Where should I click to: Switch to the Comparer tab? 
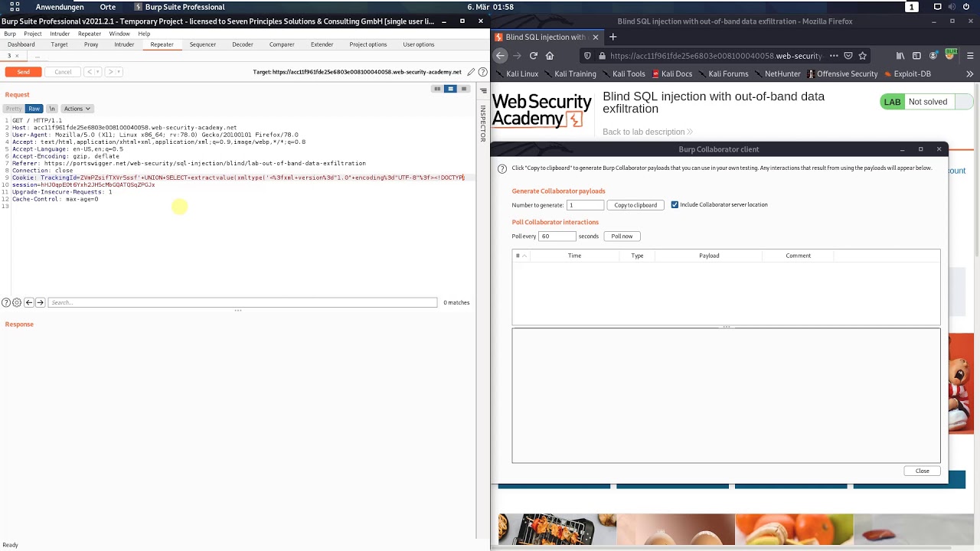(x=282, y=44)
